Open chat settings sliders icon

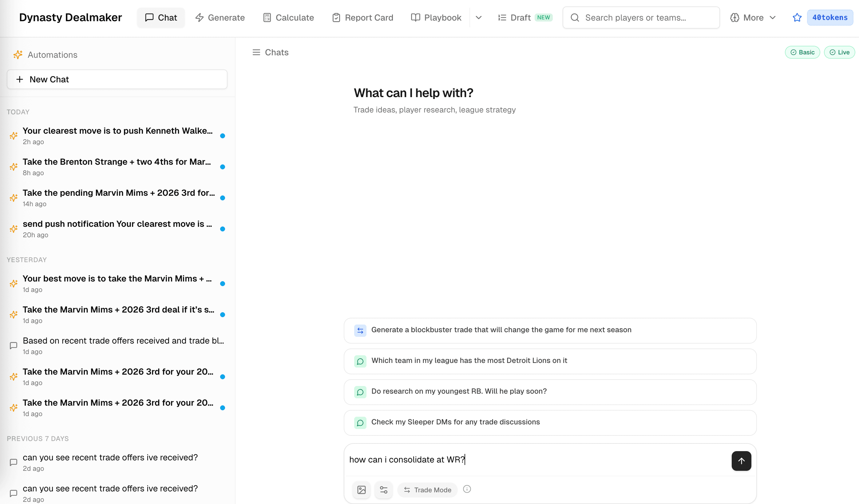[383, 490]
